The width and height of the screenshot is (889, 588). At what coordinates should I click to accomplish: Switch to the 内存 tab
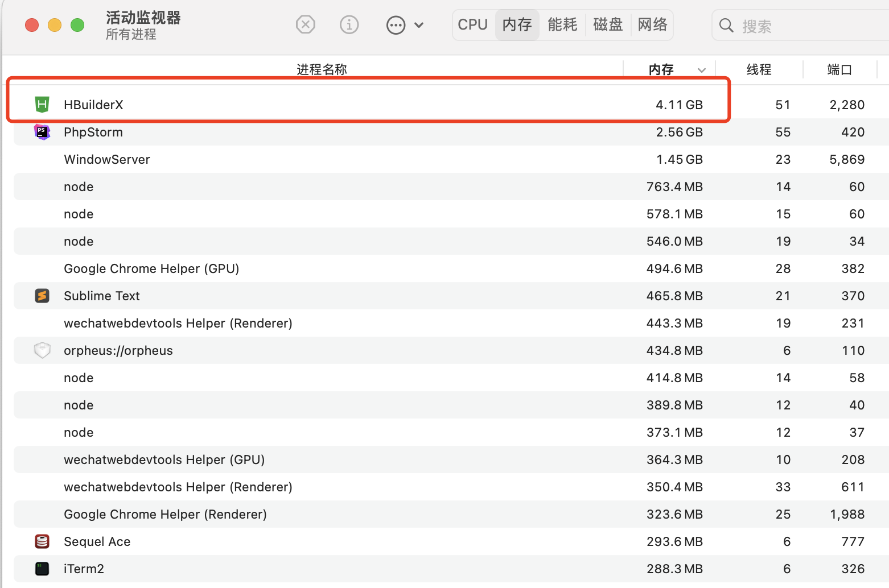[x=517, y=25]
